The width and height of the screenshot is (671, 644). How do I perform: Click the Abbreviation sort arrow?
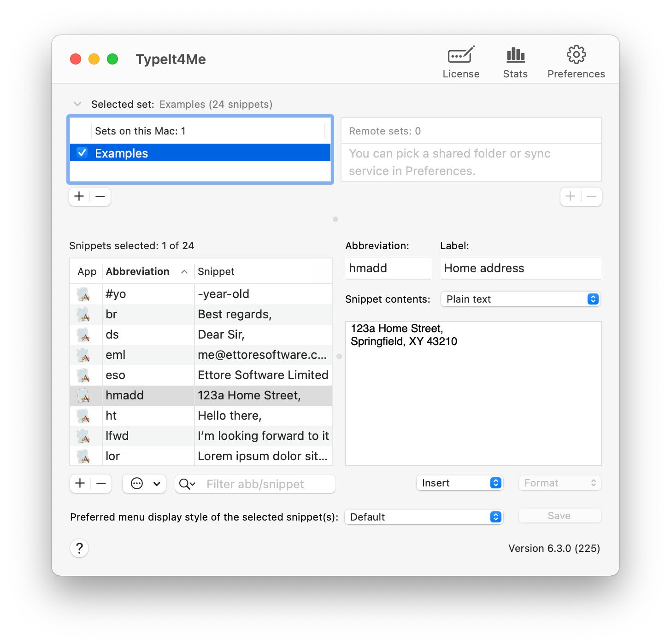184,272
